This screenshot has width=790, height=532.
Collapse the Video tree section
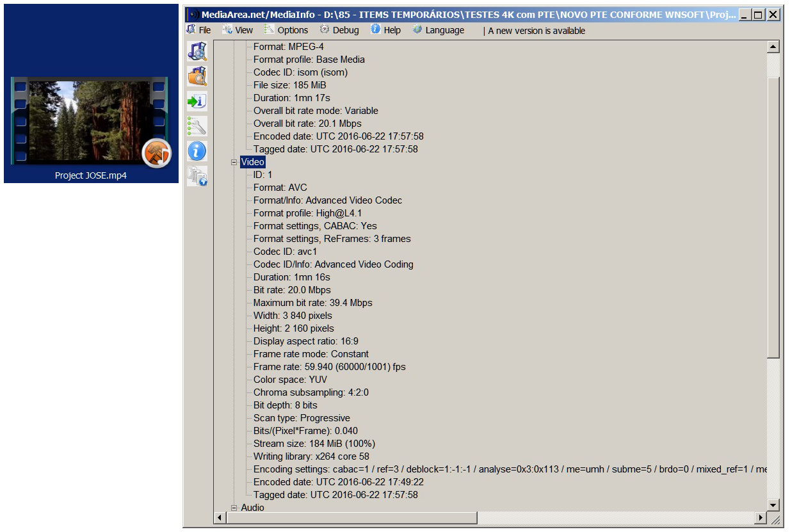(234, 163)
